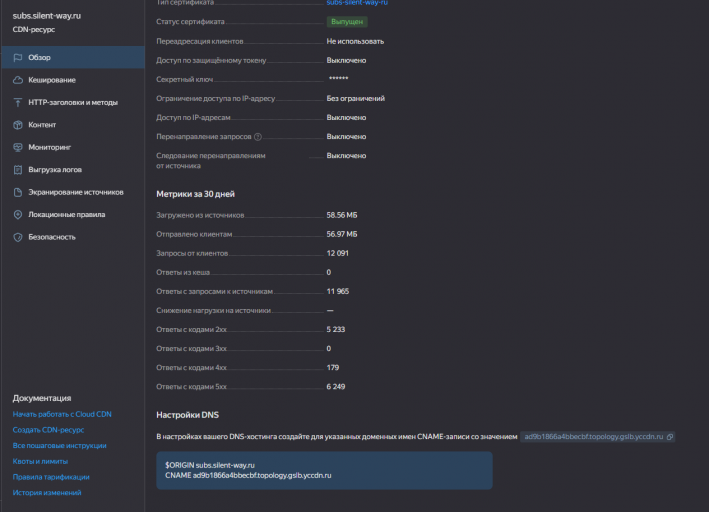Open 'Правила тарификации' link

click(51, 477)
